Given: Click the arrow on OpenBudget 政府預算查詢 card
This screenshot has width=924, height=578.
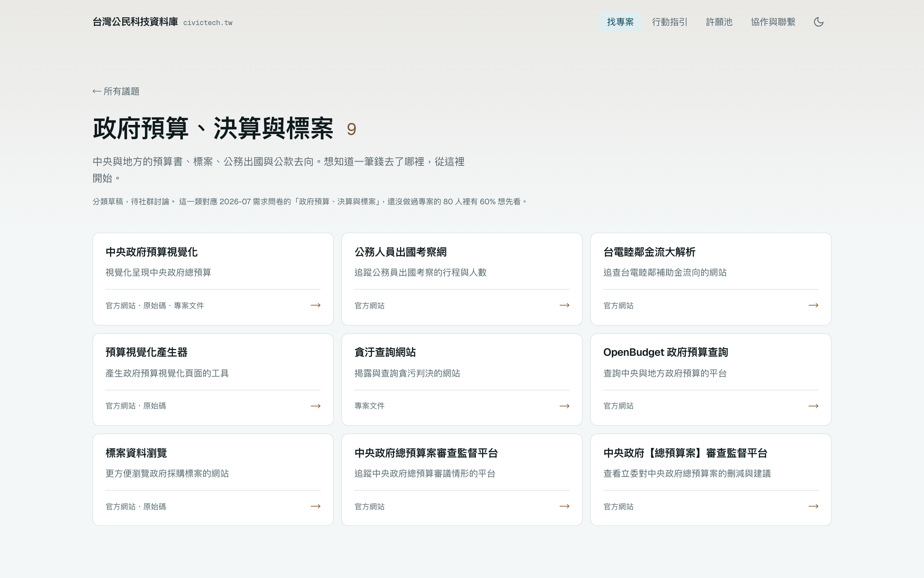Looking at the screenshot, I should (x=813, y=406).
